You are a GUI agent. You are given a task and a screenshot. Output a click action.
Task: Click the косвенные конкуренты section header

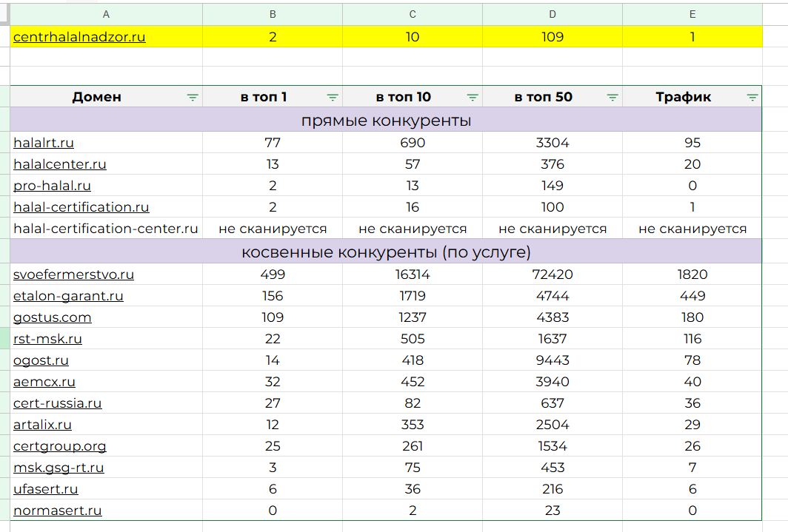(x=386, y=252)
